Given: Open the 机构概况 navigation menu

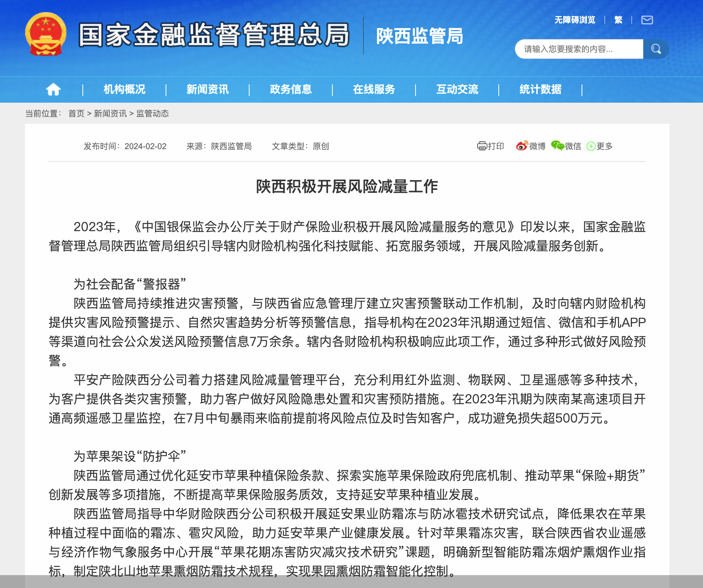Looking at the screenshot, I should pos(124,89).
